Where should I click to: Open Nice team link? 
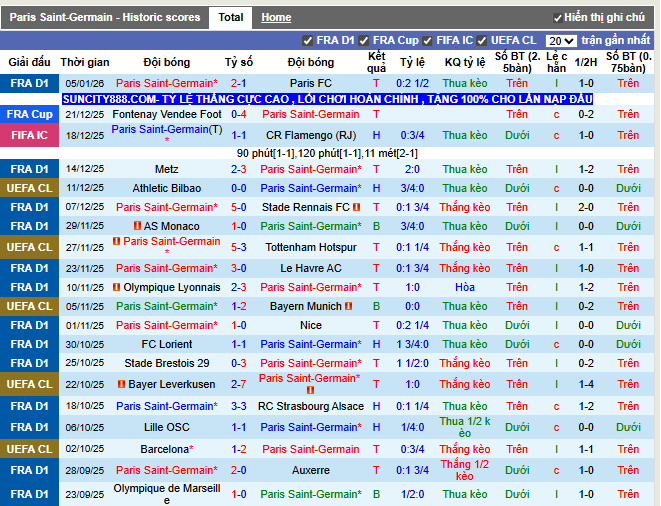click(x=311, y=325)
